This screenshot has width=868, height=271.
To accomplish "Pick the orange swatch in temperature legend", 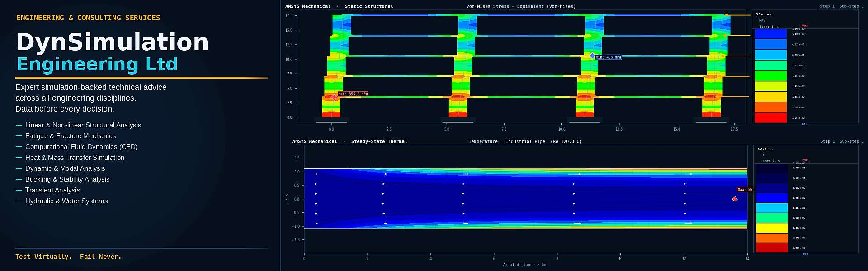I will 772,238.
